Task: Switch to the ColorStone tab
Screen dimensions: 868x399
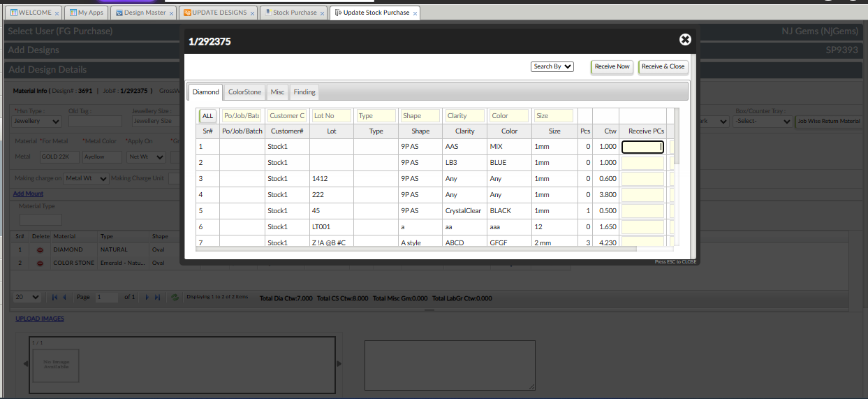Action: coord(244,92)
